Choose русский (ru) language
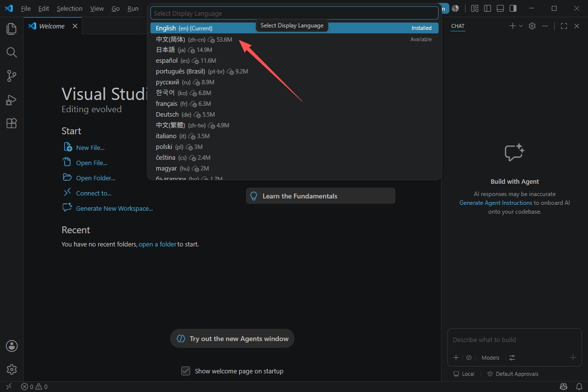This screenshot has height=392, width=588. 294,82
